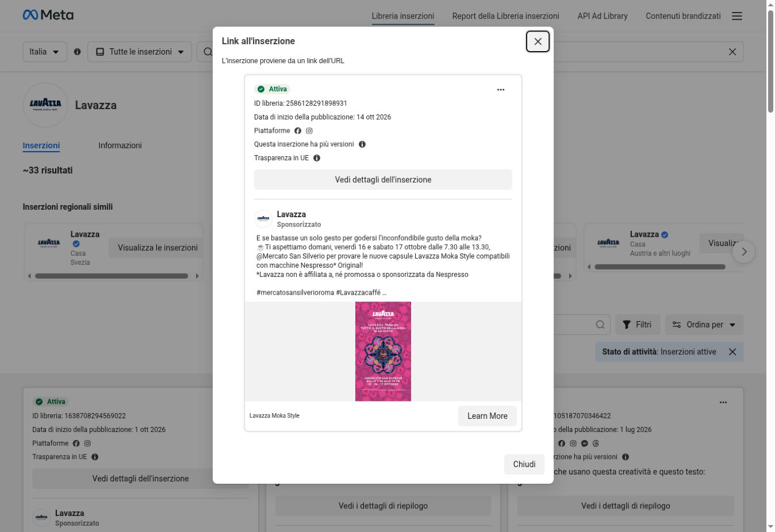Open the Ordina per sort dropdown
775x532 pixels.
pos(704,325)
